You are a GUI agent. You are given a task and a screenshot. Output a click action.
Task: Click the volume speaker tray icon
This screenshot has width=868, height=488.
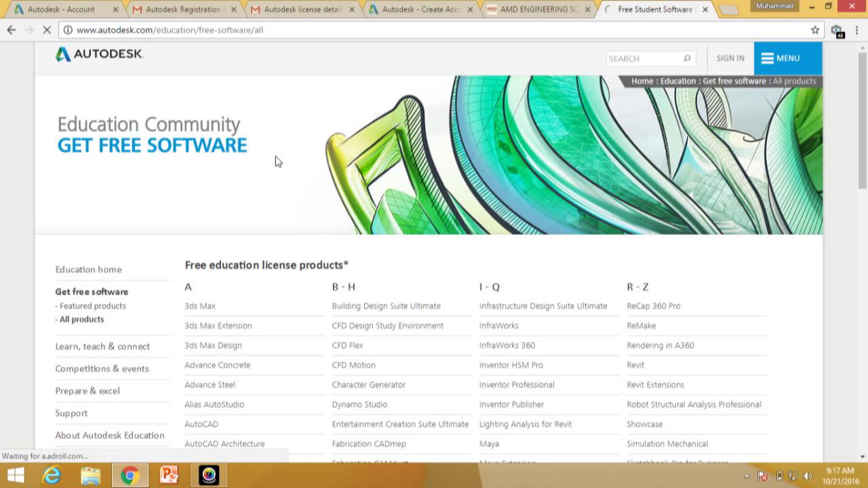pos(808,476)
